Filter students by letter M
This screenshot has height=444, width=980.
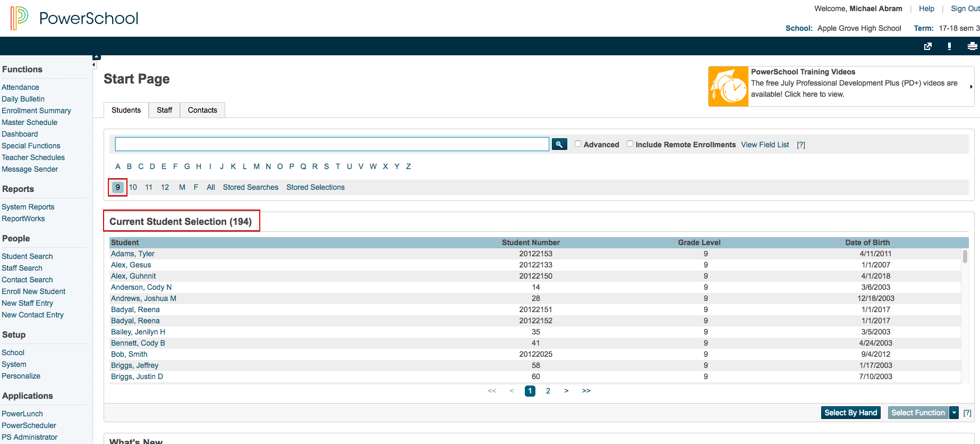257,166
